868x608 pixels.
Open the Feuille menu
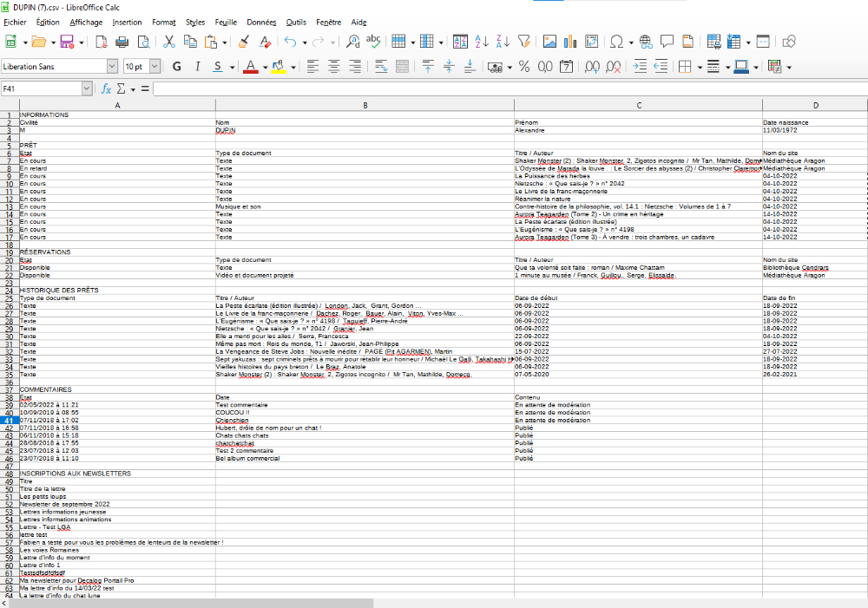coord(226,22)
